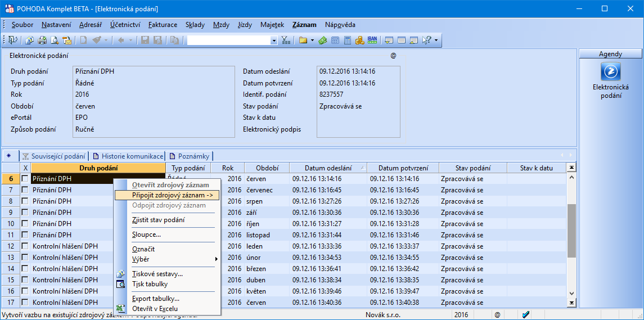Tick the checkbox in row 7
The width and height of the screenshot is (644, 320).
(25, 190)
